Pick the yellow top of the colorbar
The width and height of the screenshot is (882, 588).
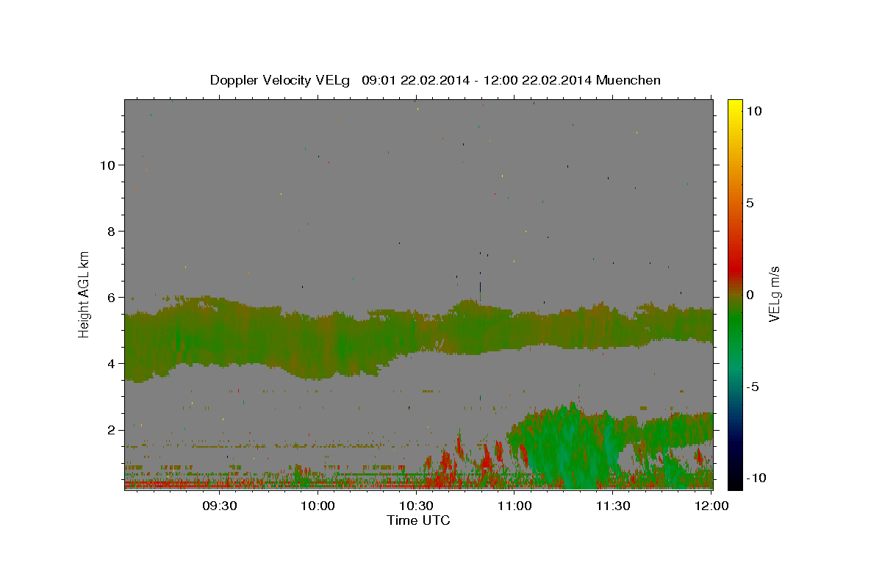[734, 104]
